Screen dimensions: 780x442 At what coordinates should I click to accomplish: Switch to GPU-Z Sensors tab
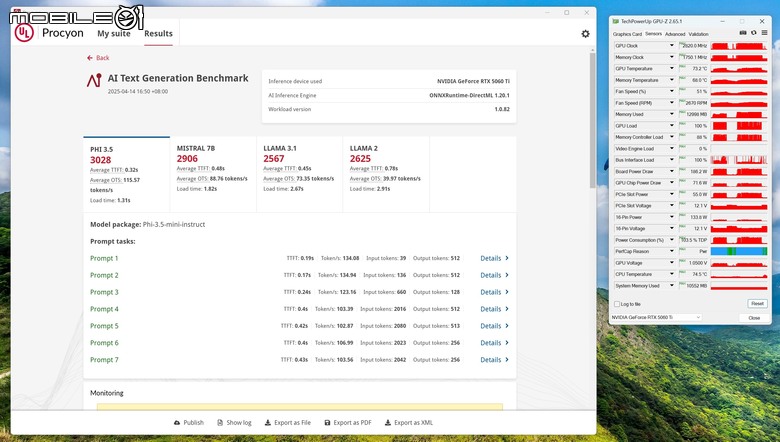pos(653,34)
